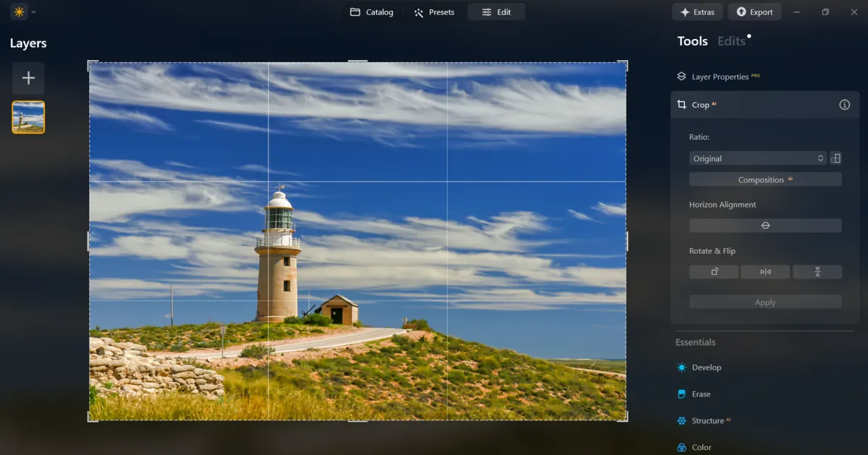Select the lighthouse layer thumbnail
Screen dimensions: 868x455
point(28,116)
